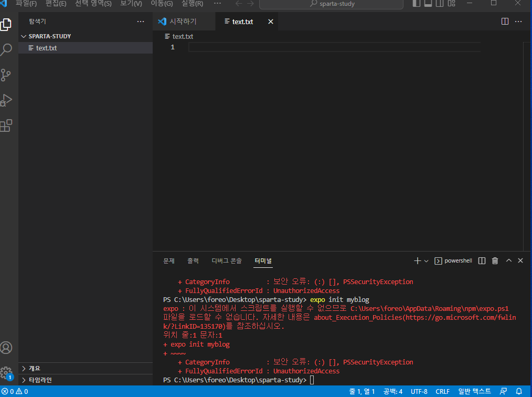Open the Search view in activity bar
532x397 pixels.
[6, 49]
